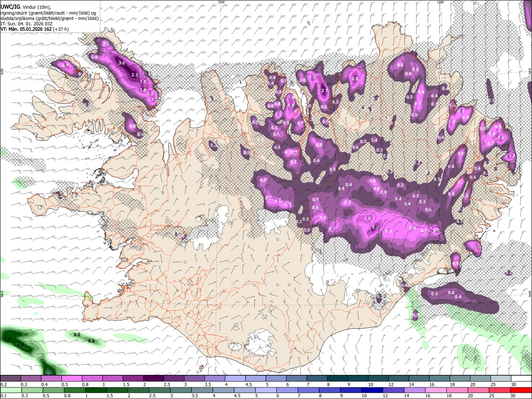Click the 0.2 swatch in upper snowfall scale
Viewport: 532px width, 399px height.
[10, 379]
